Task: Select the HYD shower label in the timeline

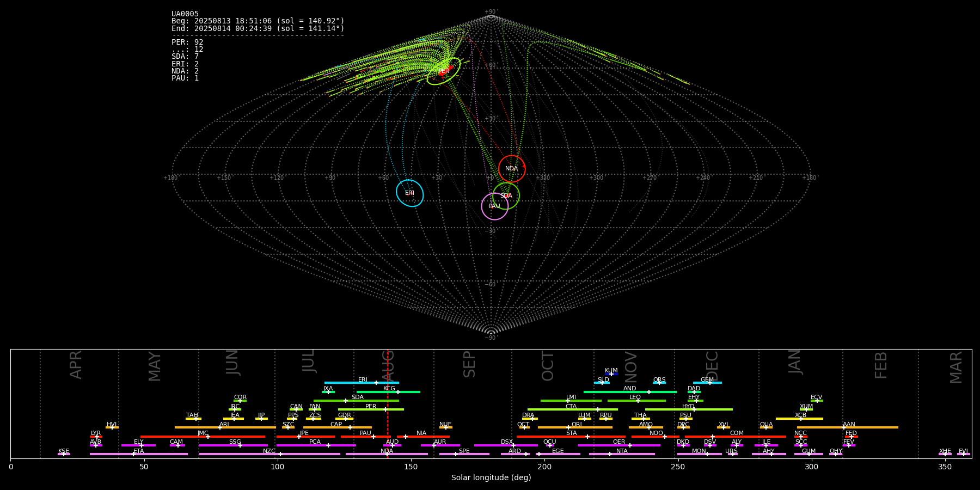Action: 689,407
